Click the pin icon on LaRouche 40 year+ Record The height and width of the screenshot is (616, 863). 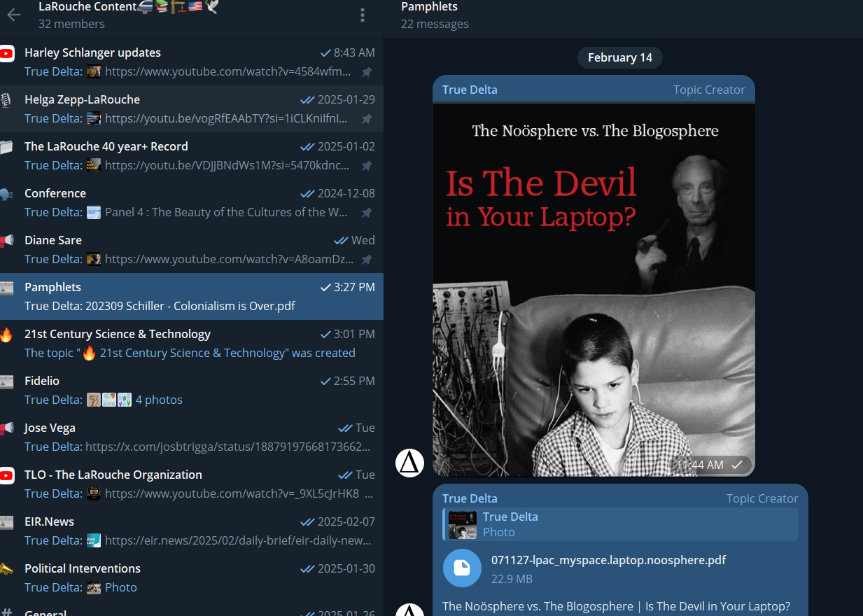coord(366,166)
